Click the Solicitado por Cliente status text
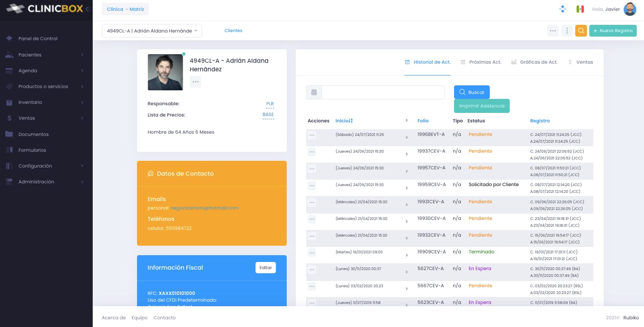Viewport: 644px width, 327px height. click(493, 184)
